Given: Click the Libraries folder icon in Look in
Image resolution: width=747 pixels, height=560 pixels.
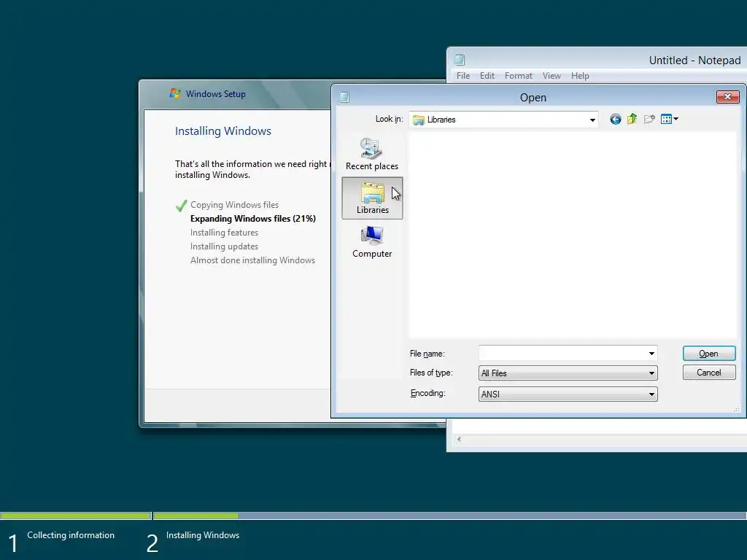Looking at the screenshot, I should (418, 120).
